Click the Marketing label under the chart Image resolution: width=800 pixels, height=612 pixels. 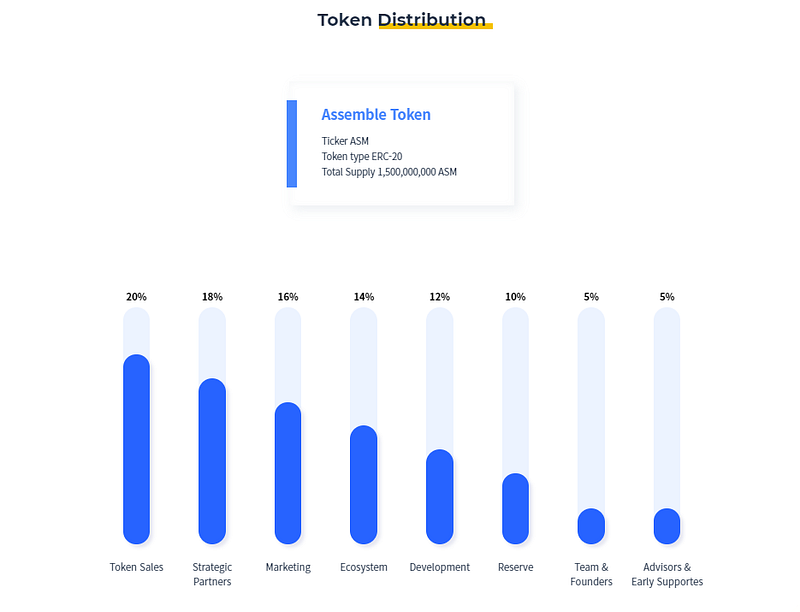(x=288, y=567)
